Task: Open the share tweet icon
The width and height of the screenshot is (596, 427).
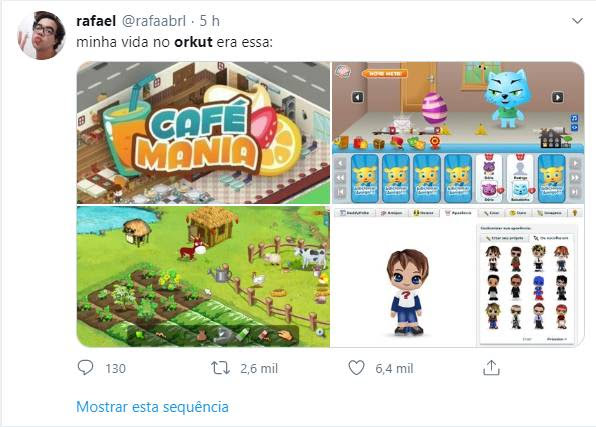Action: click(491, 368)
